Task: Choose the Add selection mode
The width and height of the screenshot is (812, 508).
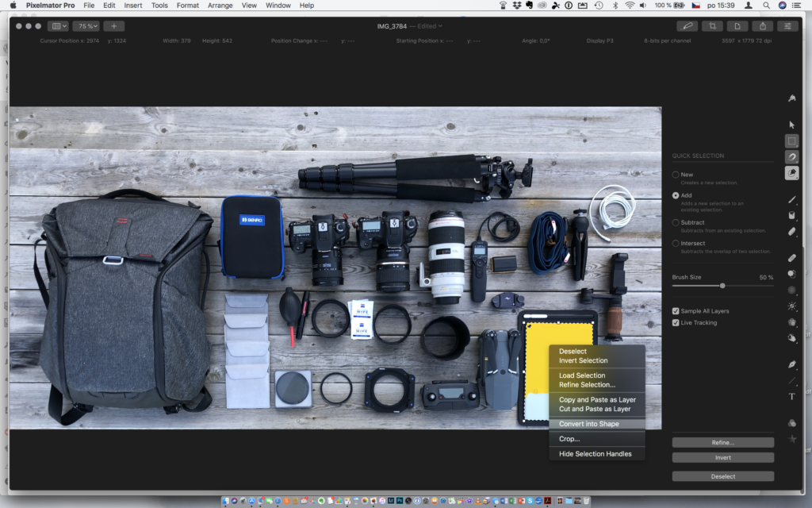Action: (x=676, y=195)
